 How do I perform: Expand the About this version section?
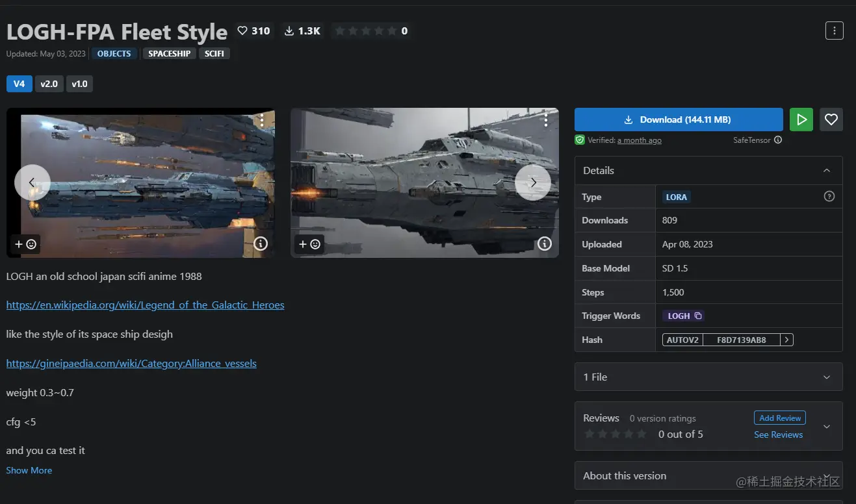coord(708,475)
